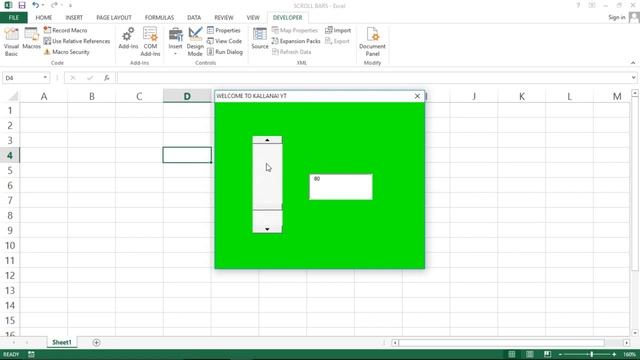Click the scroll bar down arrow on the form
The height and width of the screenshot is (360, 640).
click(267, 229)
